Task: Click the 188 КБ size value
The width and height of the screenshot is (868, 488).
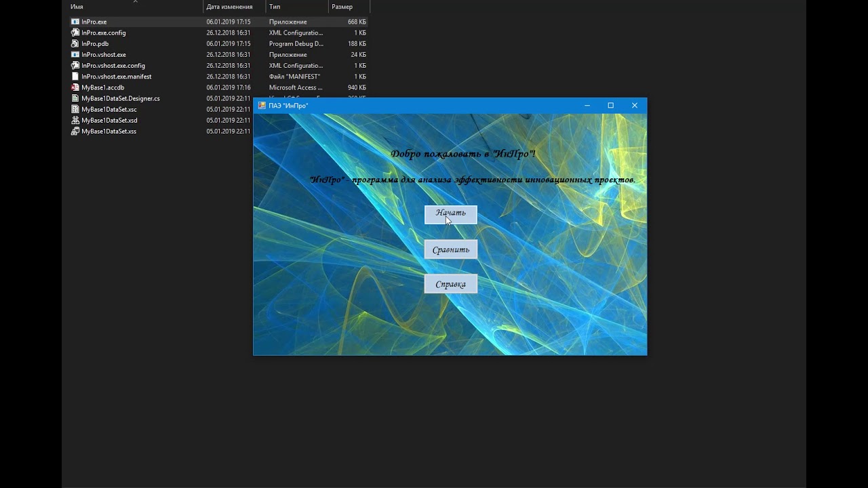Action: (x=357, y=43)
